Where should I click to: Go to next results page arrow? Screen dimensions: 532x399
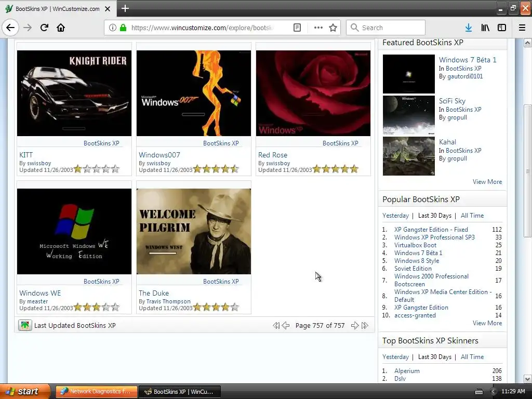(x=354, y=326)
